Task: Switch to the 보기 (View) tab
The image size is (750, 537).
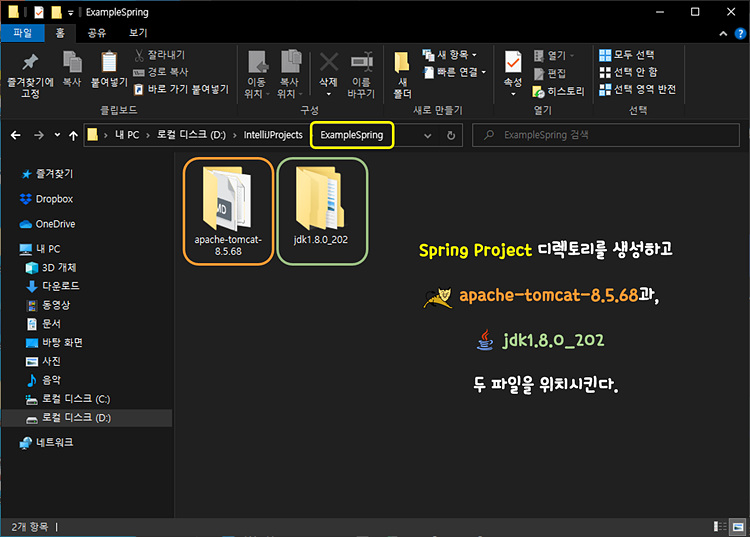Action: pyautogui.click(x=138, y=33)
